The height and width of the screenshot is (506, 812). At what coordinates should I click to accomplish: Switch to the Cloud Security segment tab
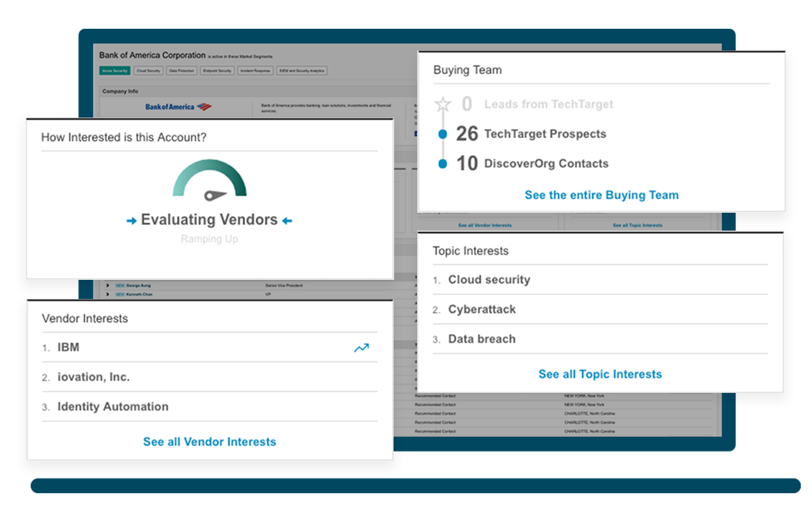tap(148, 71)
